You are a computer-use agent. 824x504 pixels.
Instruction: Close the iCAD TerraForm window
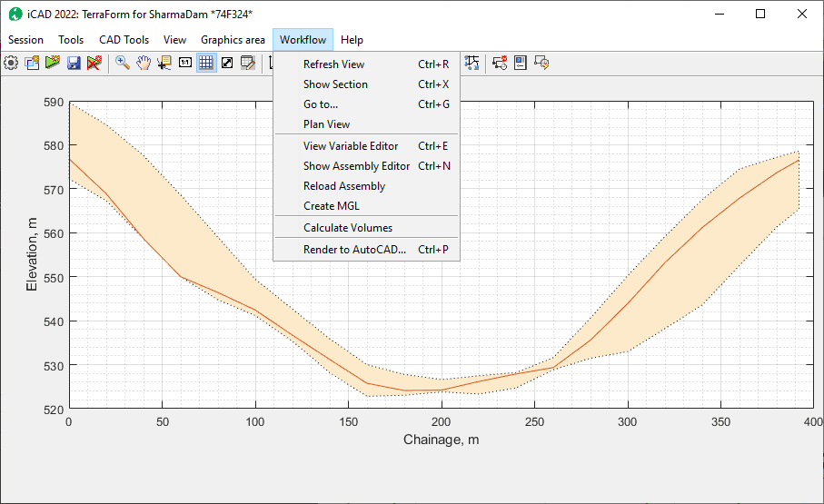point(801,15)
